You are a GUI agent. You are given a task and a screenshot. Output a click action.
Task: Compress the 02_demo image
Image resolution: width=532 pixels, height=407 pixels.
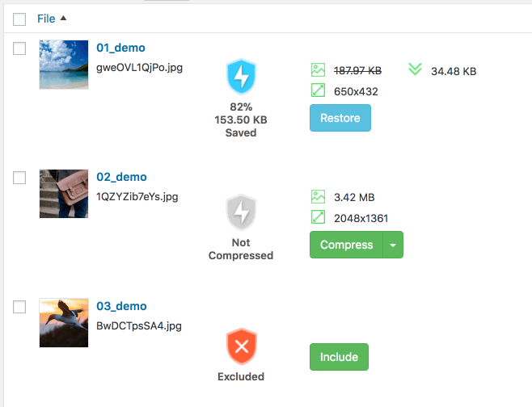[346, 245]
